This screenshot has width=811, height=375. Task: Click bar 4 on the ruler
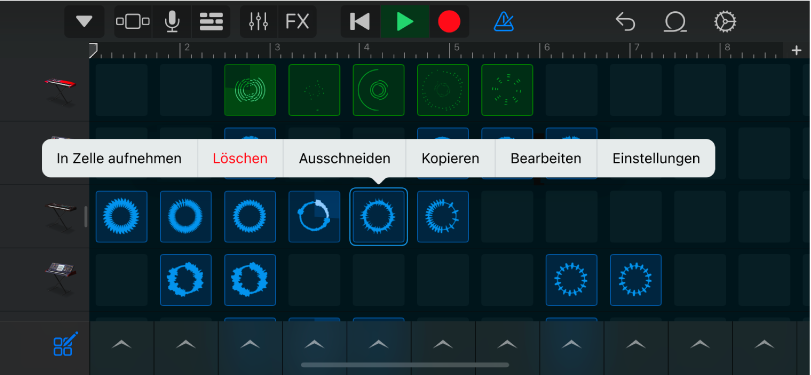[x=367, y=48]
